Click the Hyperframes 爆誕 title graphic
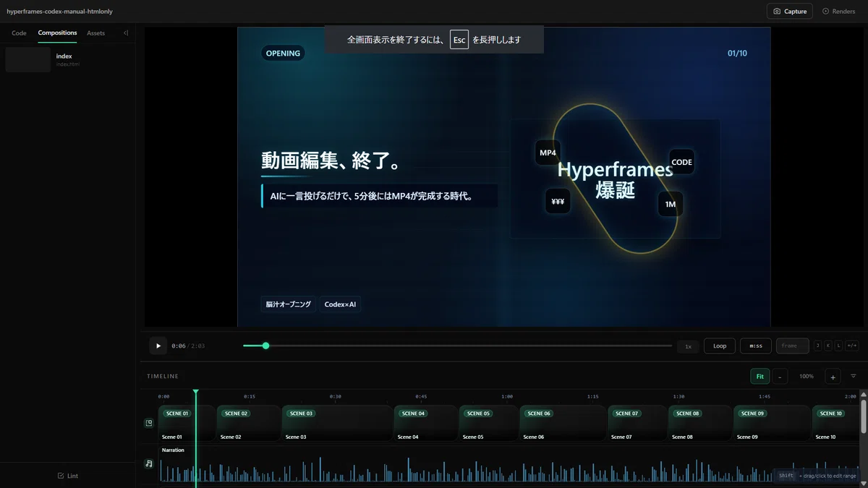868x488 pixels. tap(615, 180)
